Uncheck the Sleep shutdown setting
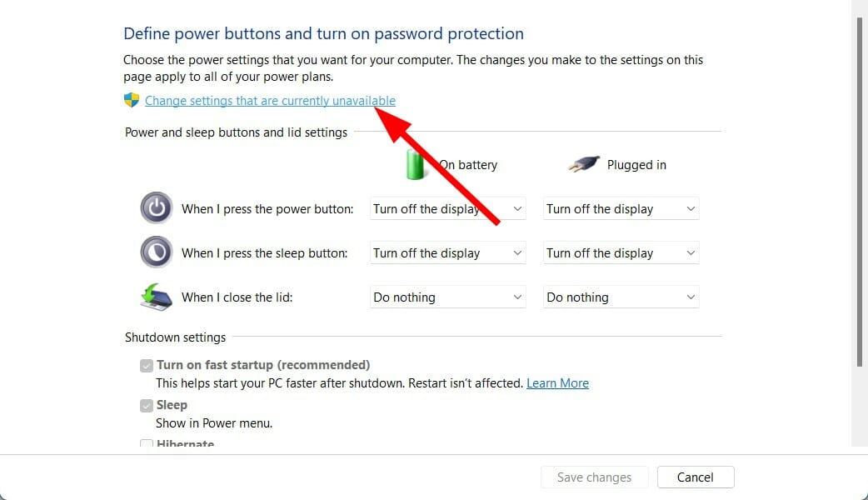The width and height of the screenshot is (868, 500). (147, 405)
